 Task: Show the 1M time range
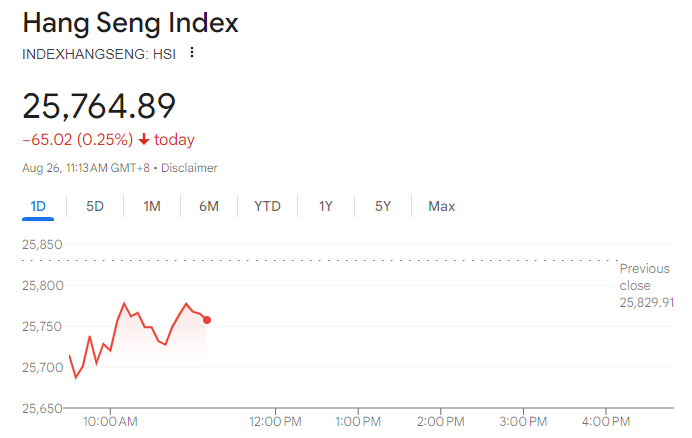point(152,207)
